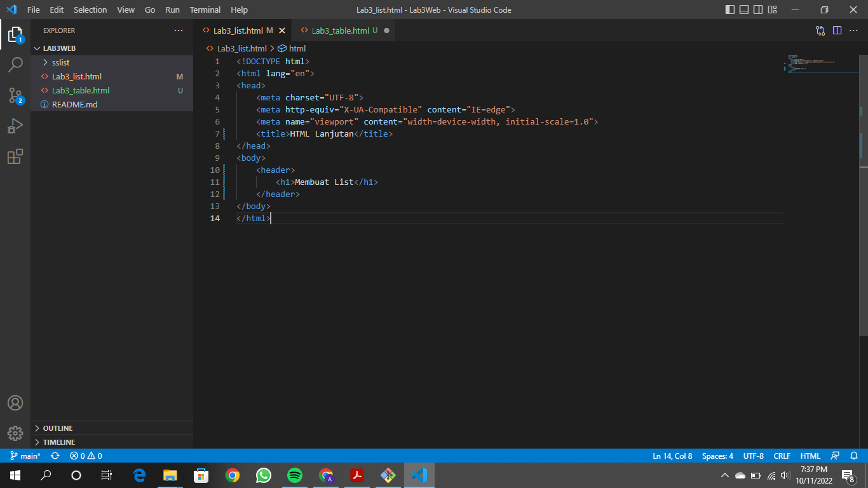Viewport: 868px width, 488px height.
Task: Click Ln 14, Col 8 status entry
Action: click(672, 456)
